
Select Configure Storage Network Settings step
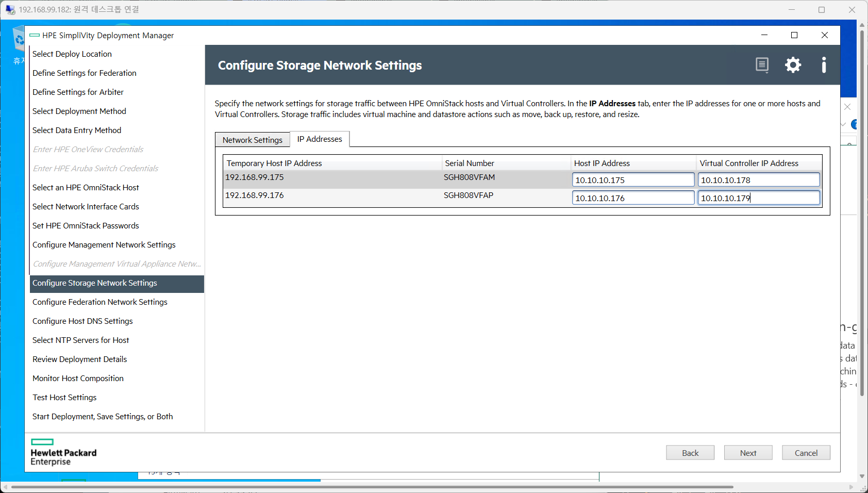(117, 283)
